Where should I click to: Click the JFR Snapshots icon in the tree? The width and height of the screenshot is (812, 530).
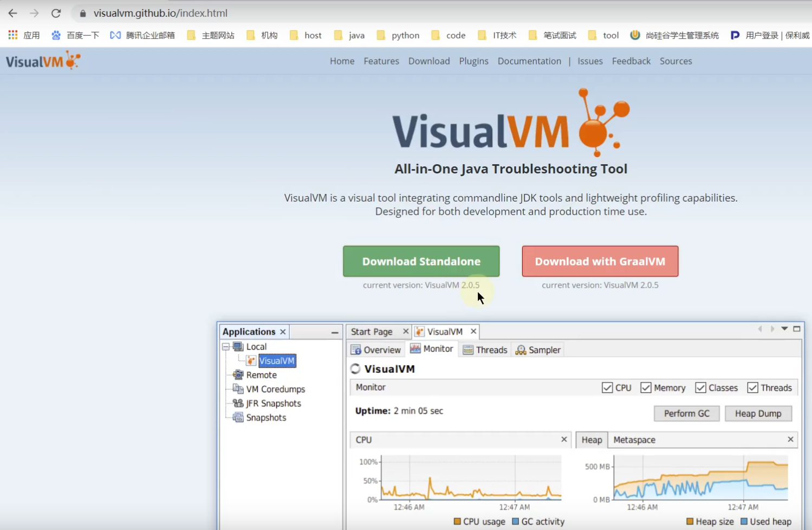point(238,403)
